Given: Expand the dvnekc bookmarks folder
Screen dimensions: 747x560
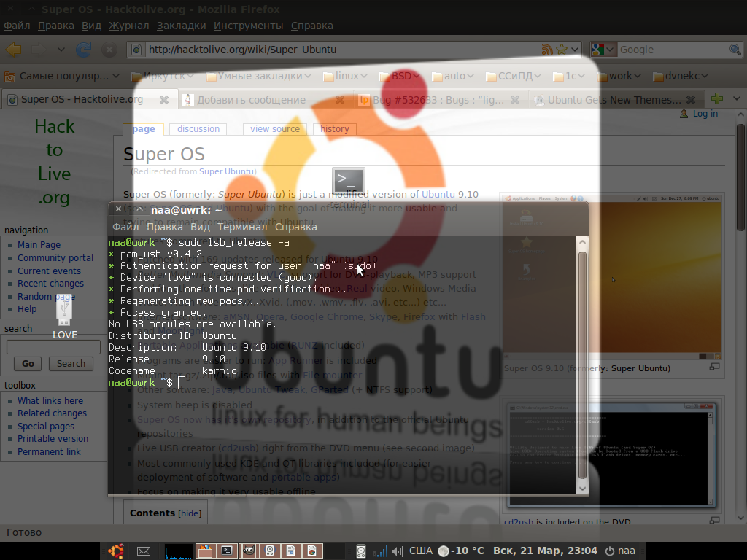Looking at the screenshot, I should (681, 76).
